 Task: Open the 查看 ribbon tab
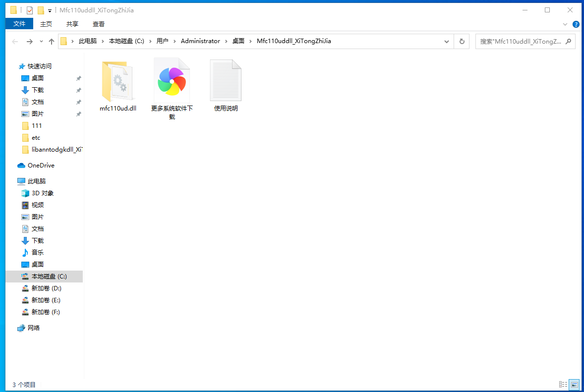pyautogui.click(x=99, y=24)
